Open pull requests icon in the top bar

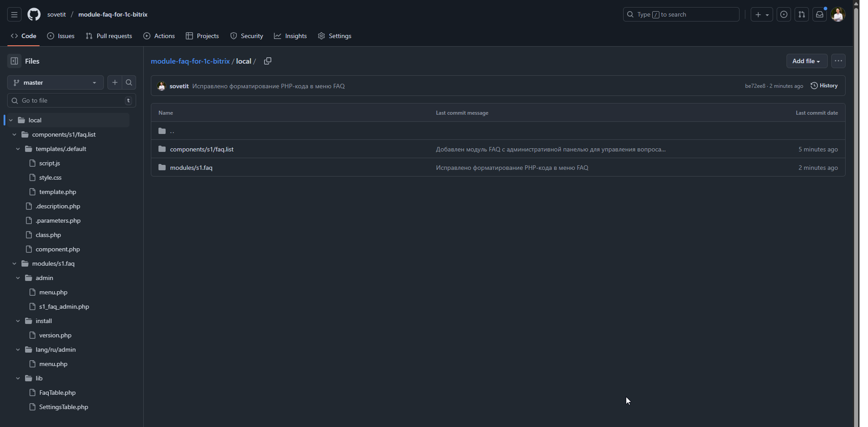802,14
